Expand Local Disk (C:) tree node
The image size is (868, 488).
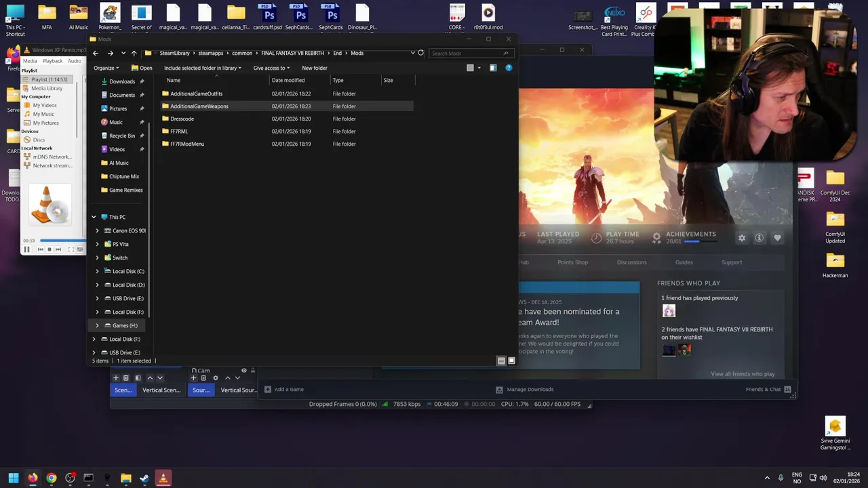[x=97, y=271]
